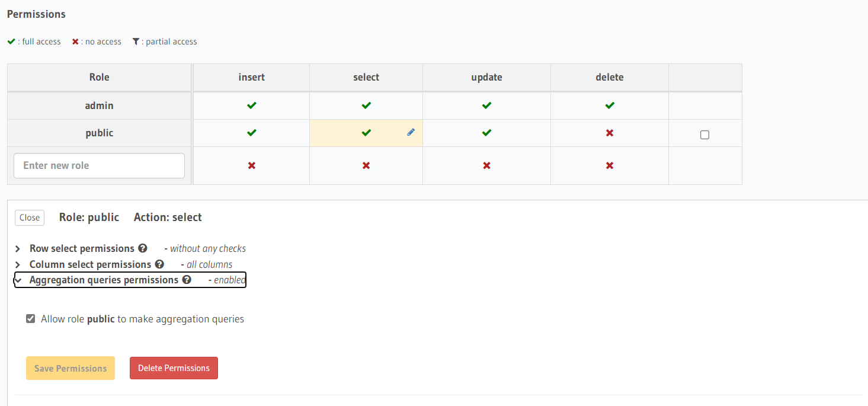Screen dimensions: 868x406
Task: Click the Save Permissions button
Action: (71, 368)
